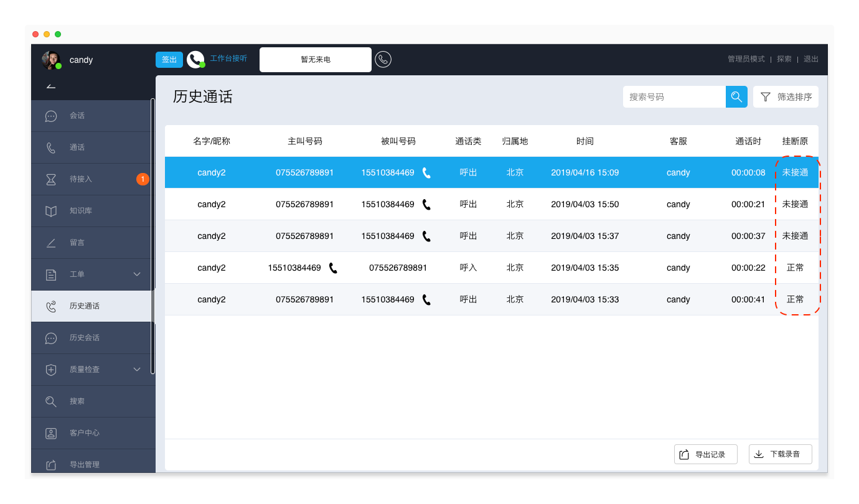
Task: Click the green-dot phone status icon
Action: click(x=195, y=60)
